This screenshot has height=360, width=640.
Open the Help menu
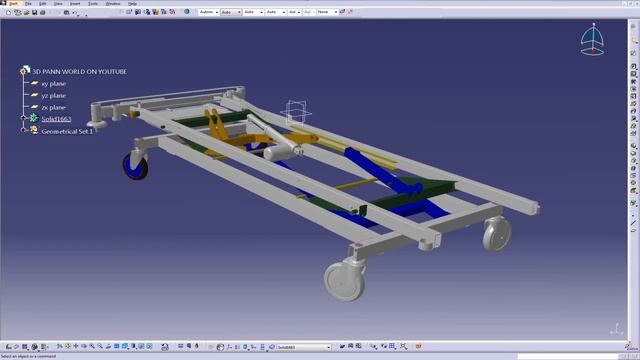132,3
